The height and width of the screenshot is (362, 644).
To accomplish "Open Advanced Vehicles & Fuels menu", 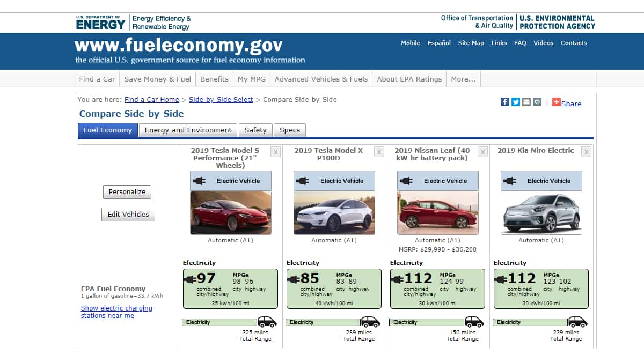I will tap(321, 79).
